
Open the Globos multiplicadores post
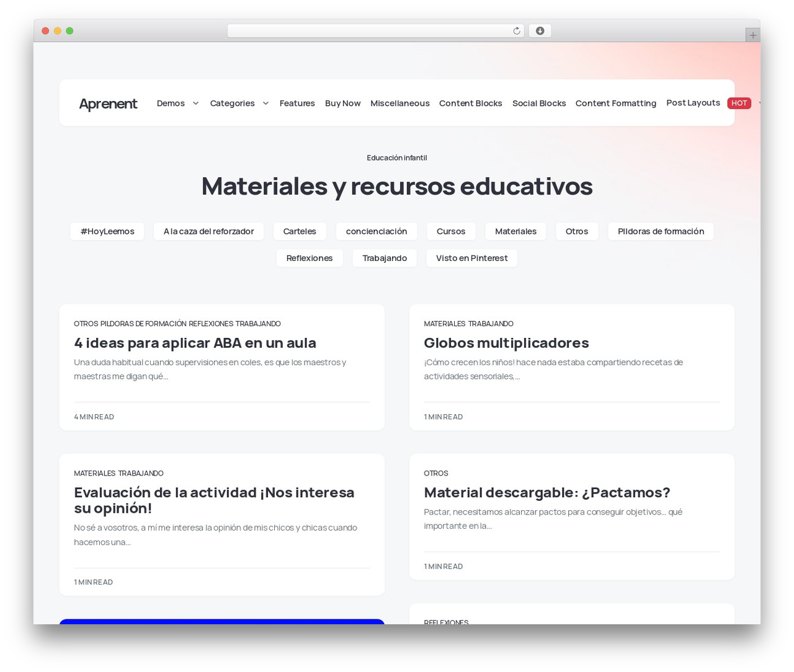click(x=506, y=343)
